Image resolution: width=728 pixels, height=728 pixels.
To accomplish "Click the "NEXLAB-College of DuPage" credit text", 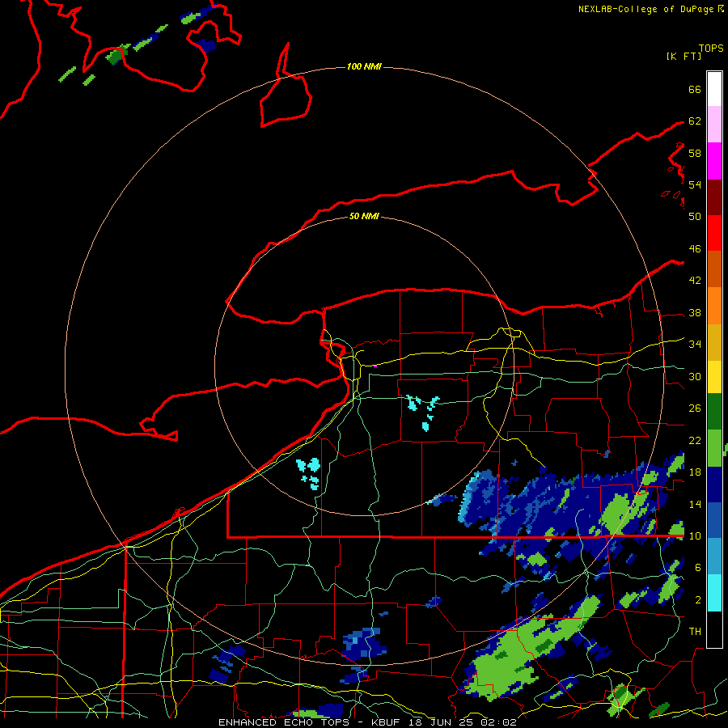I will (645, 9).
